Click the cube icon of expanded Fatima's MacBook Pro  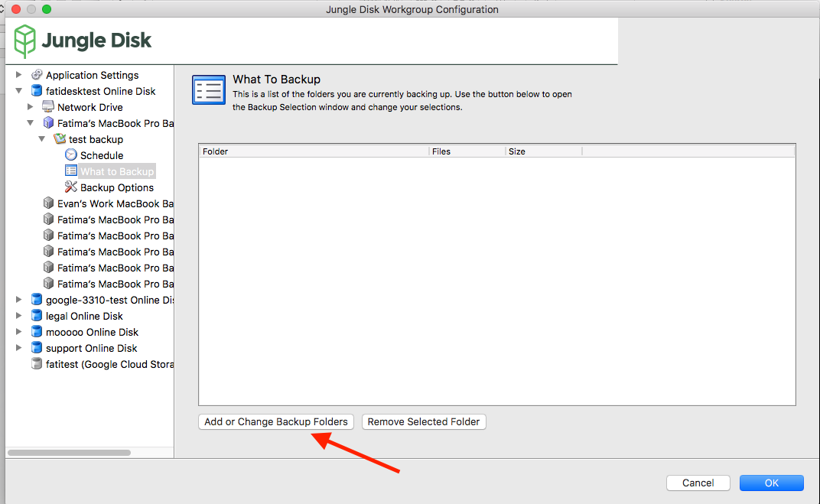point(49,123)
